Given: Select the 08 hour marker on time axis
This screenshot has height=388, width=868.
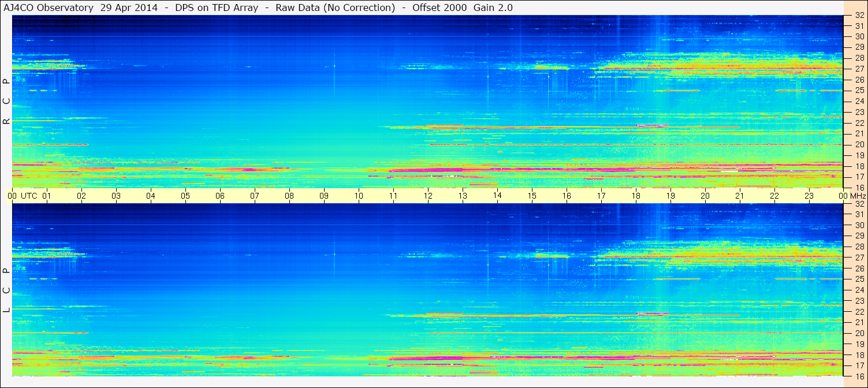Looking at the screenshot, I should coord(289,196).
